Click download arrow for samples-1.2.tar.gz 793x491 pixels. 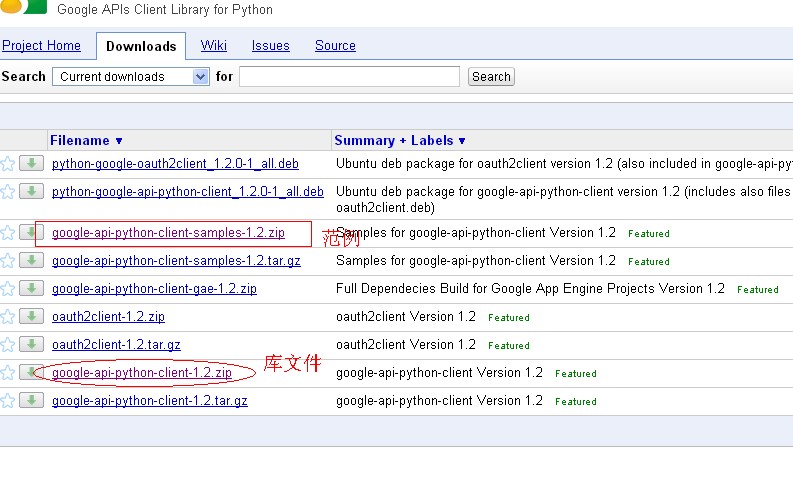coord(31,260)
